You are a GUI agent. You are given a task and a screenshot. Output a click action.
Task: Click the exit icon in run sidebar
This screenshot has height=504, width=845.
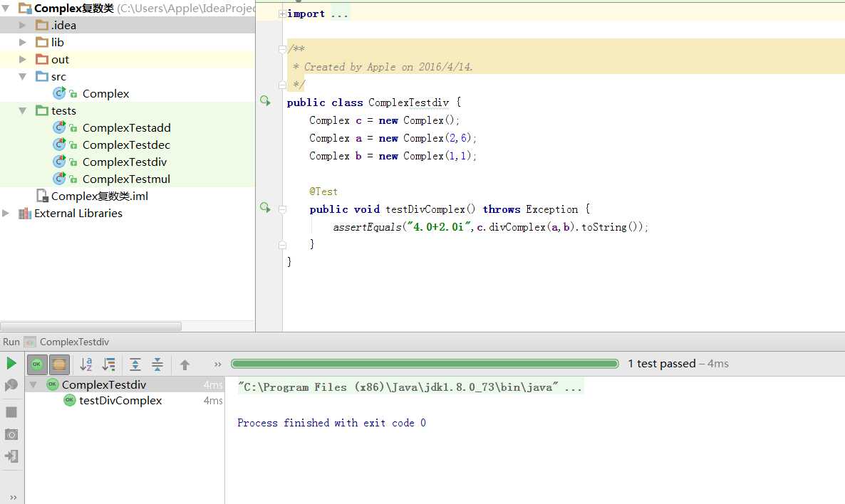[11, 456]
